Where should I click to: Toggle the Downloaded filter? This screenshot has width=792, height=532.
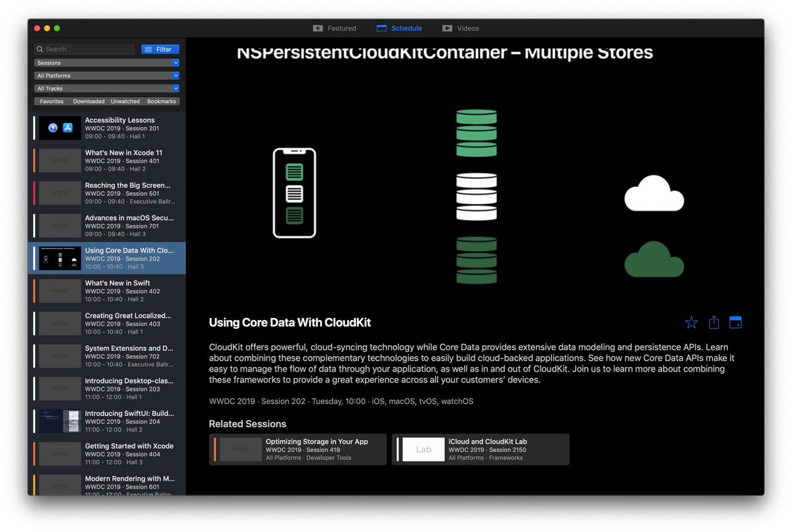point(88,102)
